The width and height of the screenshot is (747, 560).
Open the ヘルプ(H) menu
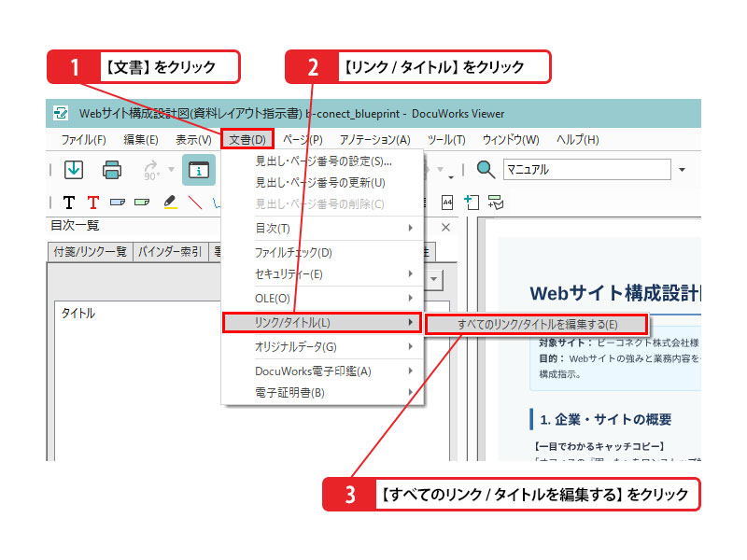pos(577,139)
